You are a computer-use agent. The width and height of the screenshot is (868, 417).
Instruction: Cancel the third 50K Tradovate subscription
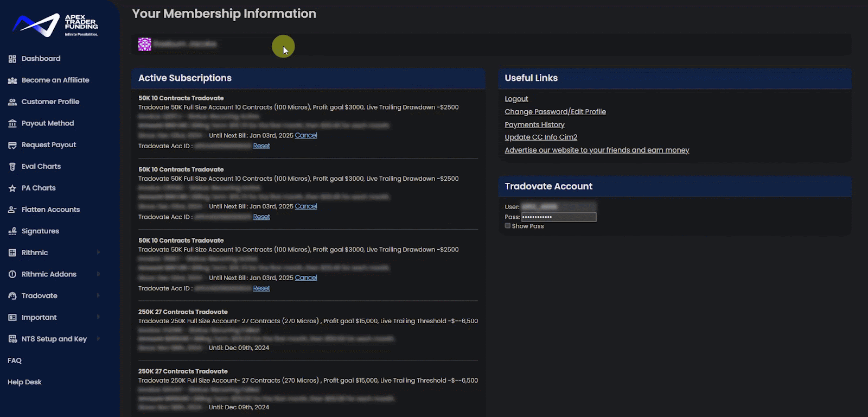point(306,278)
